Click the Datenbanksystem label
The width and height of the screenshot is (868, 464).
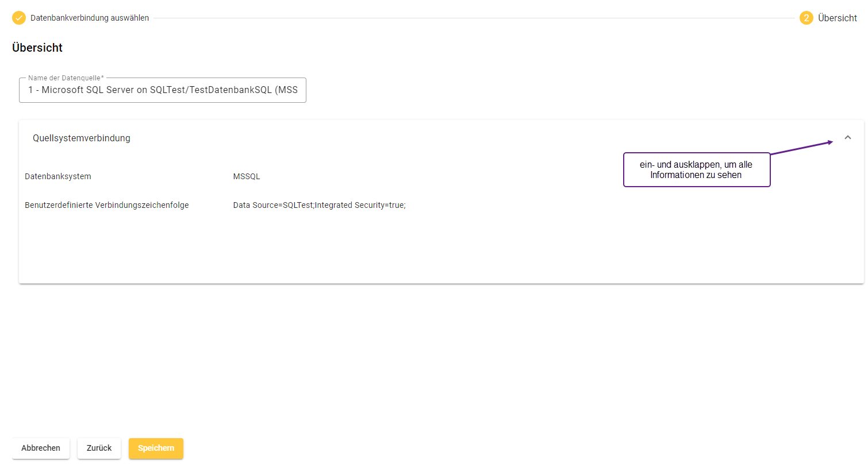coord(57,176)
